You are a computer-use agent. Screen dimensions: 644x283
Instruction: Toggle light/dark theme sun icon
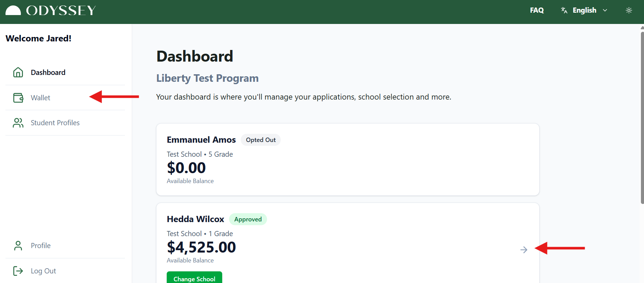[x=629, y=10]
